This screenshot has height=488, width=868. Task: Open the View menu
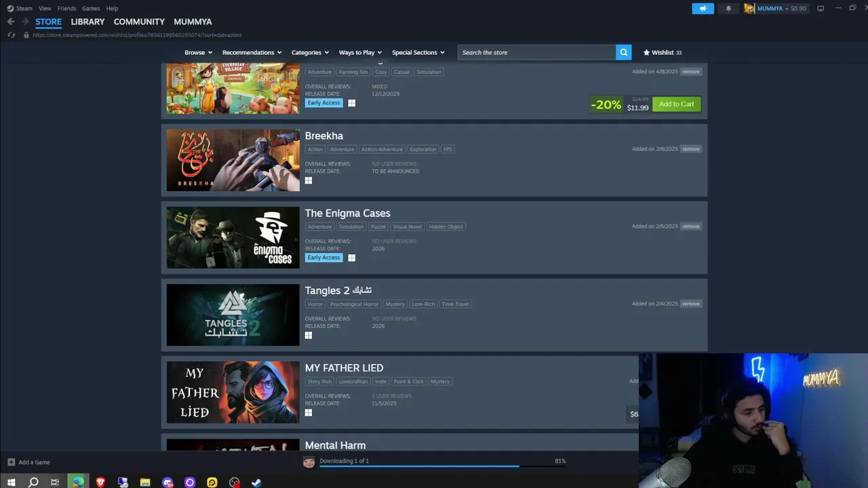click(45, 8)
